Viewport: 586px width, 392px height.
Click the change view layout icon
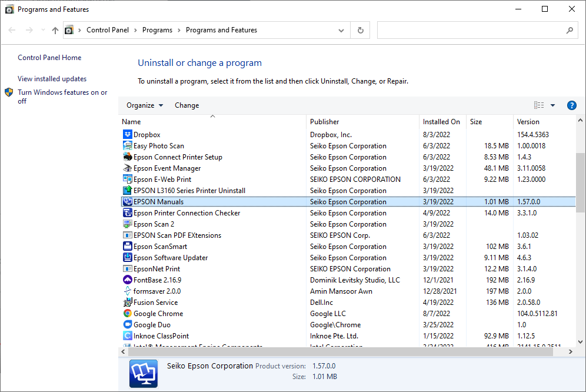[x=539, y=105]
